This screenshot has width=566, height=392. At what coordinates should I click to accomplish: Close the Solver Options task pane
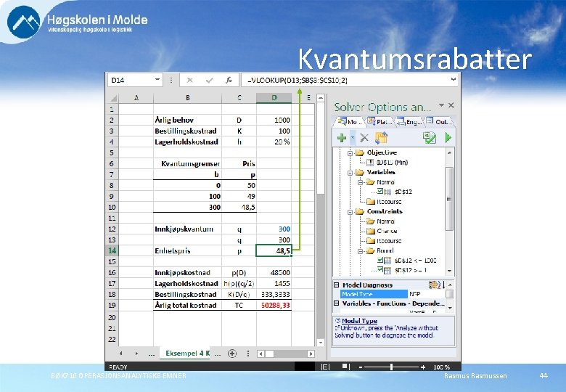tap(451, 105)
